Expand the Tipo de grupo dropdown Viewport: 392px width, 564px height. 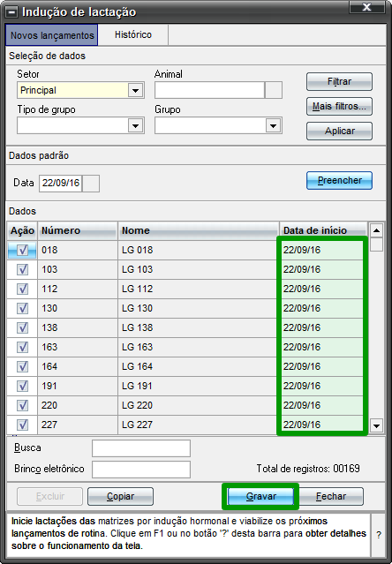pos(136,126)
